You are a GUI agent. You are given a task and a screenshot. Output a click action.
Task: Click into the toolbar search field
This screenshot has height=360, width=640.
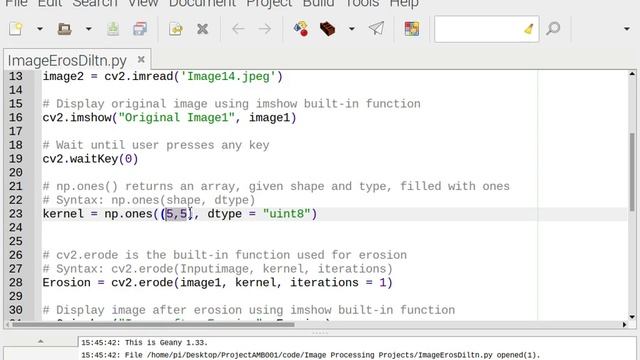tap(478, 29)
